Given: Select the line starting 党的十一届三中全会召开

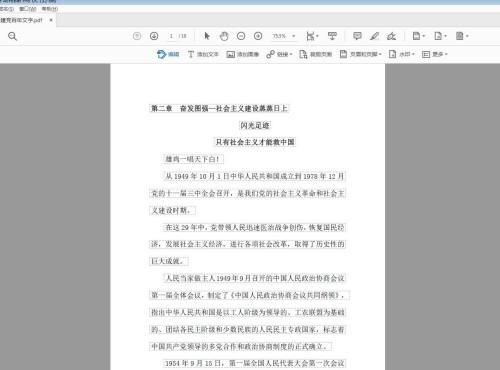Looking at the screenshot, I should 247,193.
